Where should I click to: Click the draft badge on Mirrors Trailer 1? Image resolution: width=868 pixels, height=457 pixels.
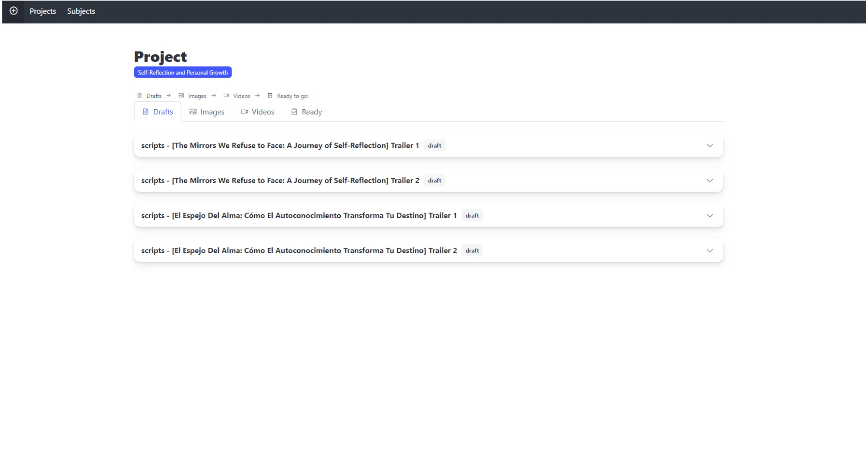434,146
